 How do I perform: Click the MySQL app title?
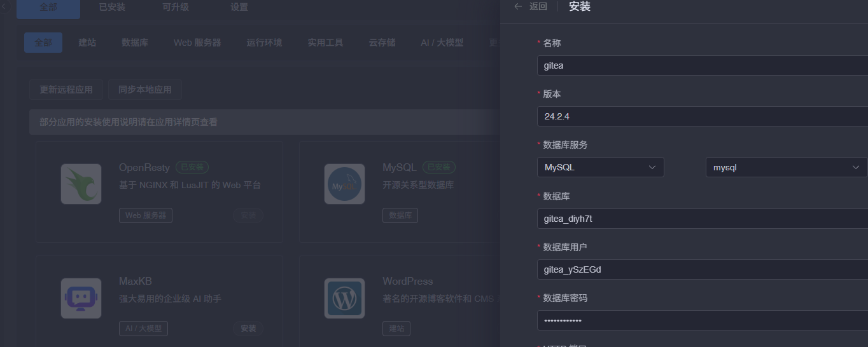coord(400,167)
